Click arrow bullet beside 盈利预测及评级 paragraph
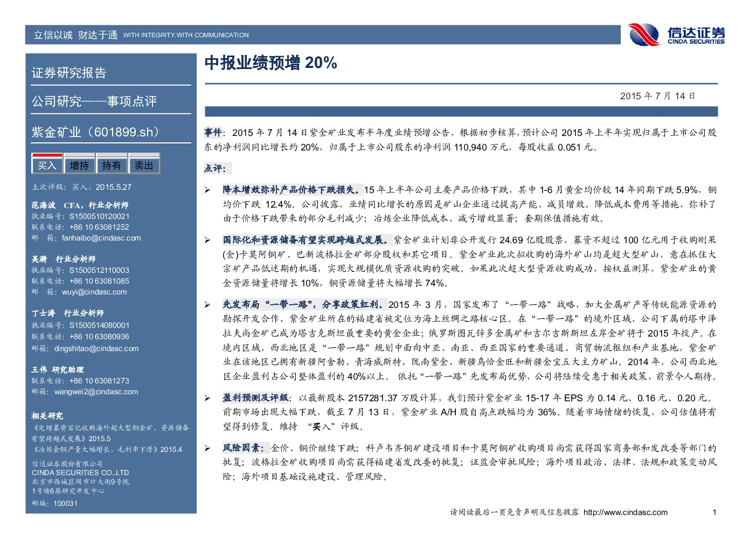This screenshot has height=535, width=756. pyautogui.click(x=207, y=398)
